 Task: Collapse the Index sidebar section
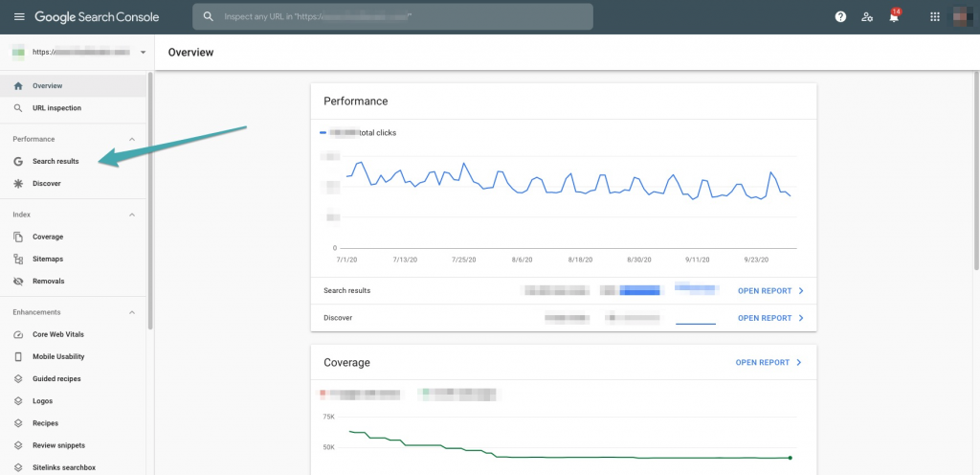coord(132,215)
